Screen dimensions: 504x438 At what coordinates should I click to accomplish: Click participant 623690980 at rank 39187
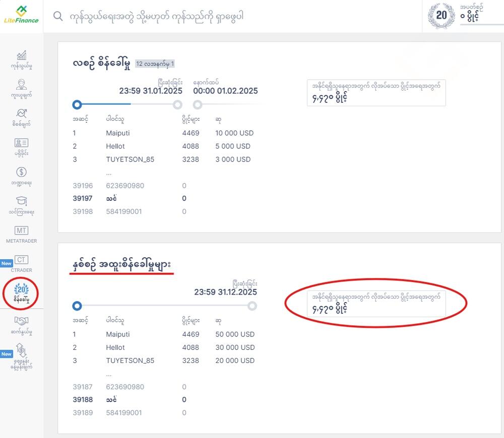(124, 387)
